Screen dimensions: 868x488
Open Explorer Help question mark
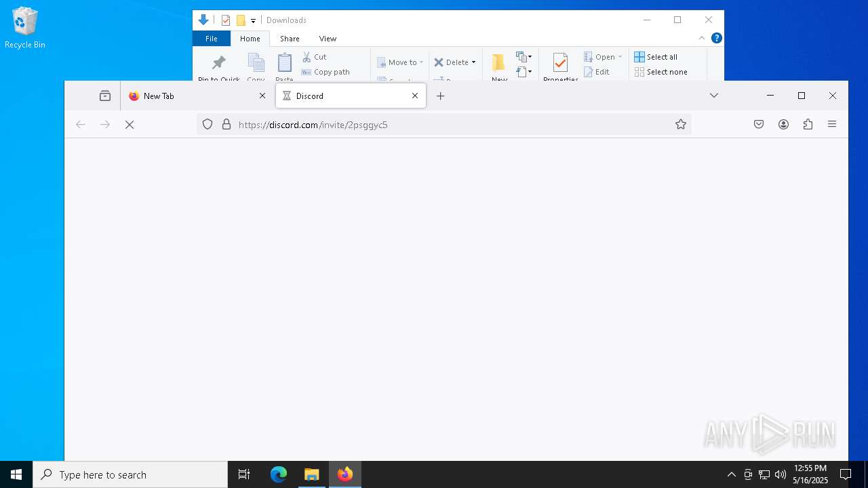pyautogui.click(x=716, y=38)
